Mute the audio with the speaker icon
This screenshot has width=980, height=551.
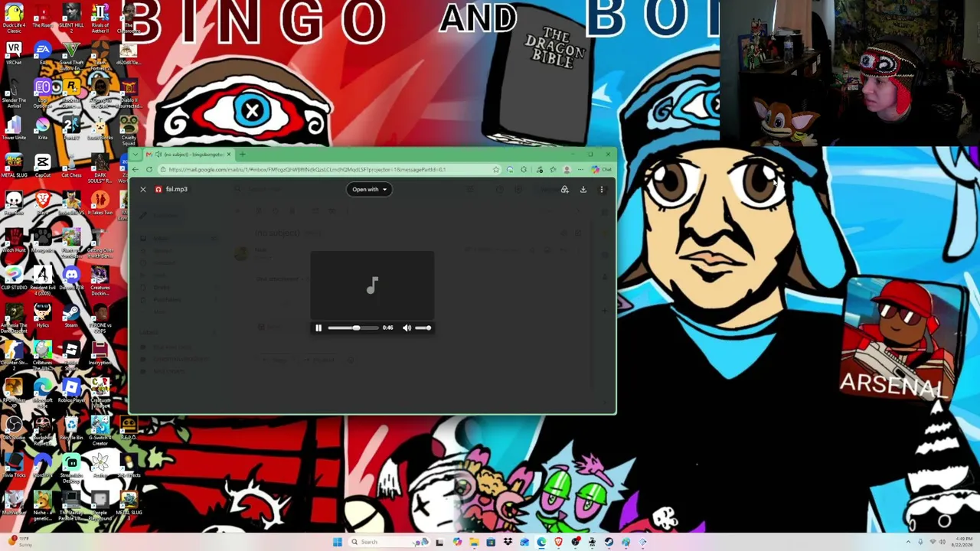[407, 328]
